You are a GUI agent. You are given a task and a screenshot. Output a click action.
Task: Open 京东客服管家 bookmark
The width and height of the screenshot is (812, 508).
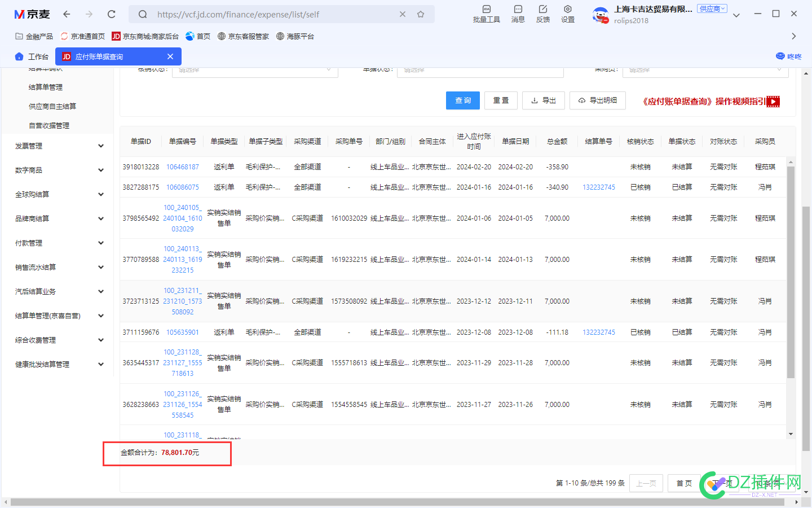point(243,36)
